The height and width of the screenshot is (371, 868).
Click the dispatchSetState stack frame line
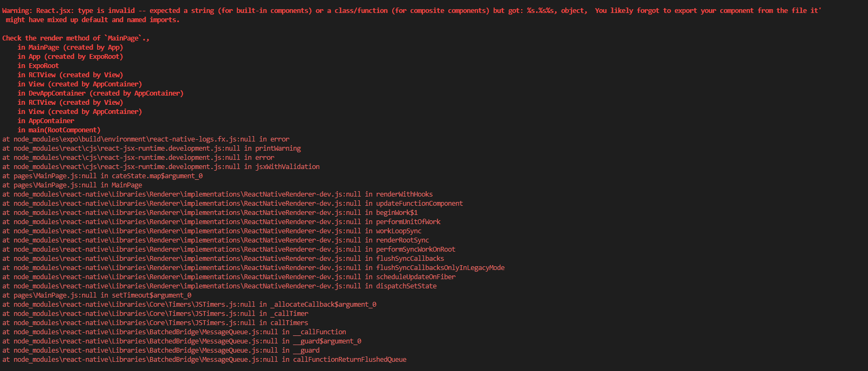point(220,286)
